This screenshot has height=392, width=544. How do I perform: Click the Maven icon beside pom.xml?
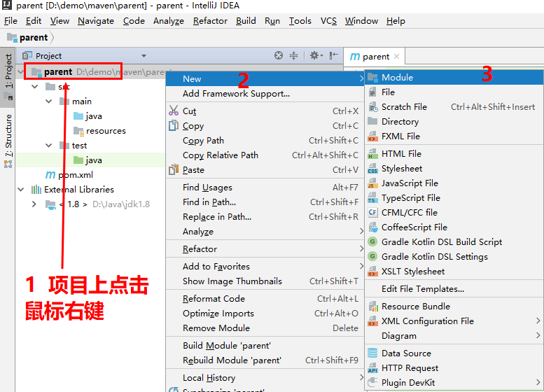point(50,175)
